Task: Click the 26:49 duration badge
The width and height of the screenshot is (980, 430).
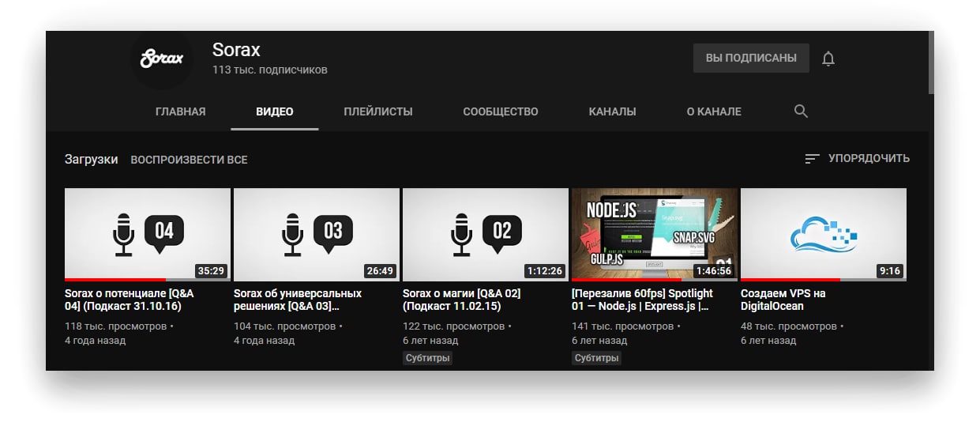Action: (380, 270)
